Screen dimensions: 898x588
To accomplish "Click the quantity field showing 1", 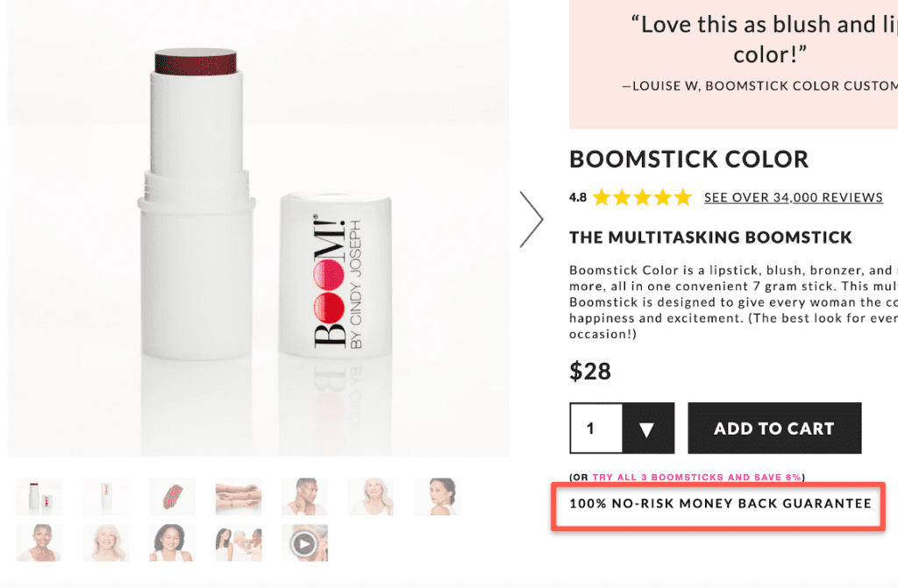I will tap(595, 428).
